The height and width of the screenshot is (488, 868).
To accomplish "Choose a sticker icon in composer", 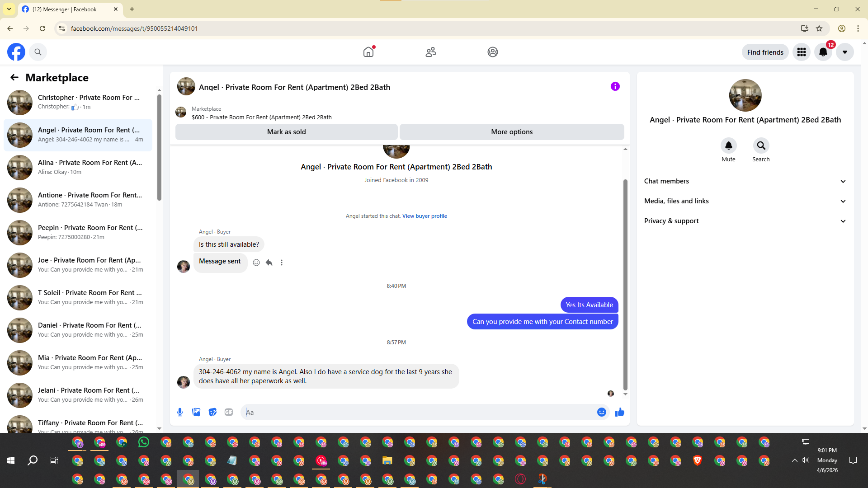I will [212, 412].
